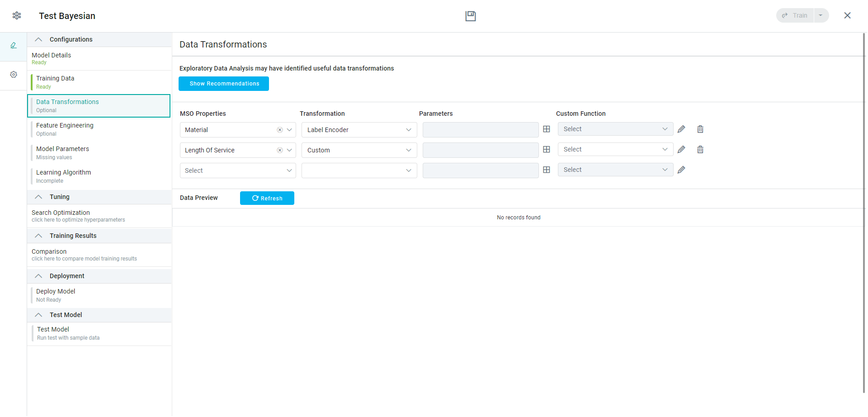Collapse the Tuning section
Image resolution: width=868 pixels, height=417 pixels.
(x=39, y=197)
